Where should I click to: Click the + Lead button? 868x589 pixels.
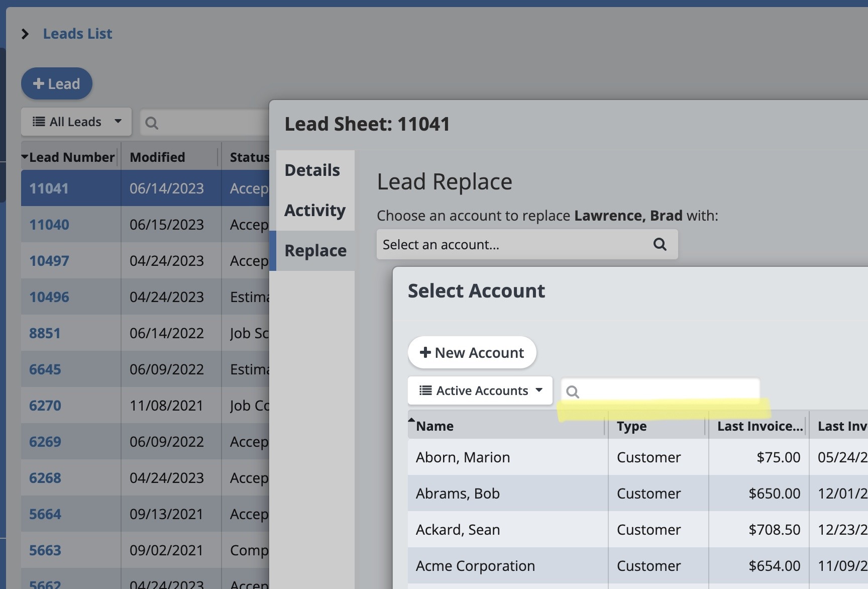coord(57,84)
